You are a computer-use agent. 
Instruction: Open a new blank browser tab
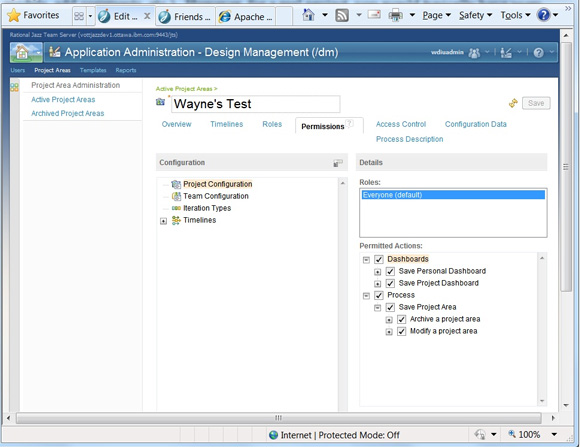pos(284,17)
